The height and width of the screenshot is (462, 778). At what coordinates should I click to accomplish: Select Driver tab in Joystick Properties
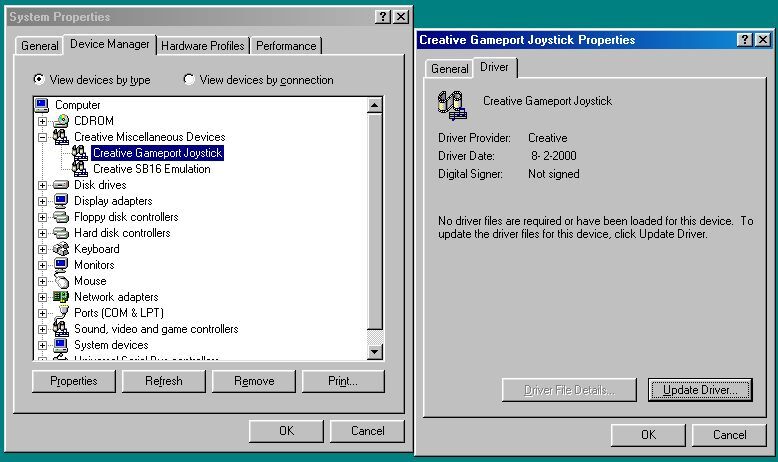(x=494, y=67)
